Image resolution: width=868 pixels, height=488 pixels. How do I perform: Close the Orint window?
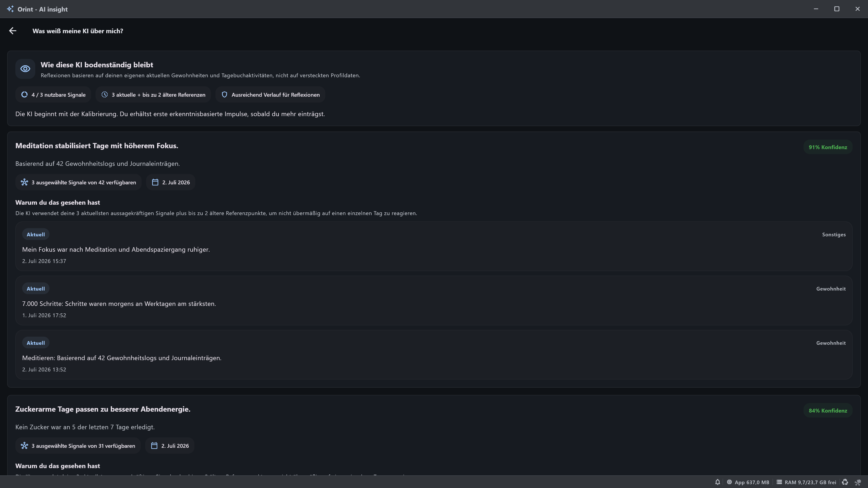(x=858, y=9)
